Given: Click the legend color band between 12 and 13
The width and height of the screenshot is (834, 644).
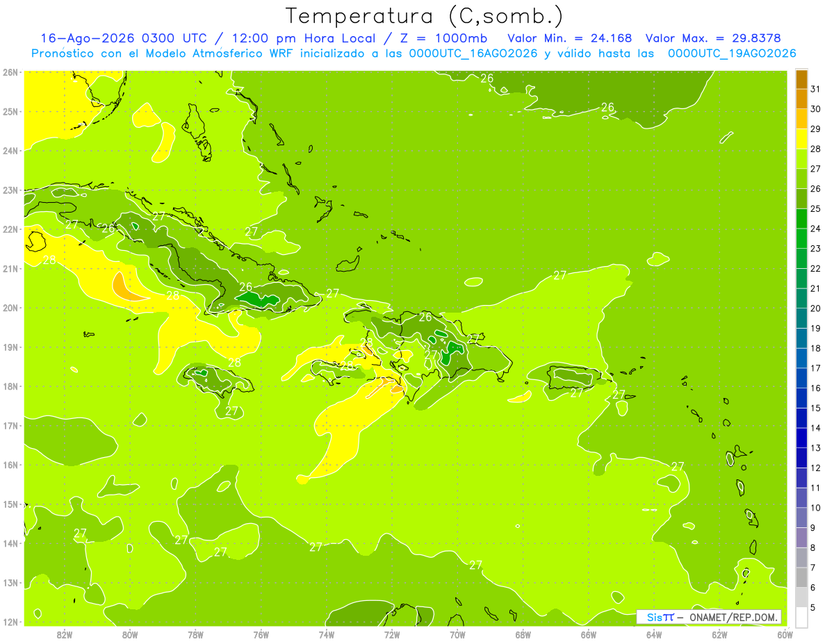Looking at the screenshot, I should [x=801, y=457].
